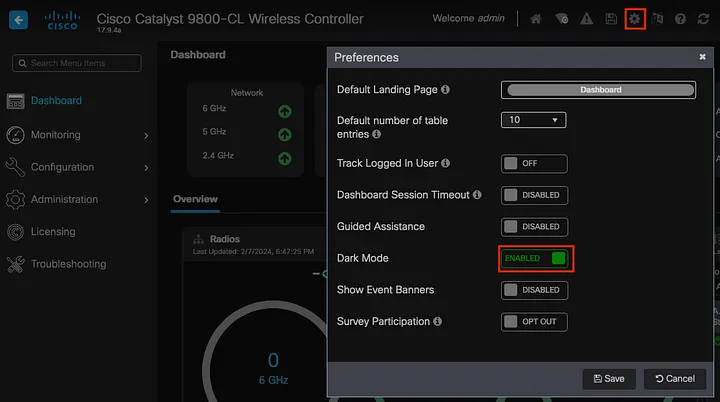720x402 pixels.
Task: Click info icon beside Default Landing Page
Action: (x=445, y=90)
